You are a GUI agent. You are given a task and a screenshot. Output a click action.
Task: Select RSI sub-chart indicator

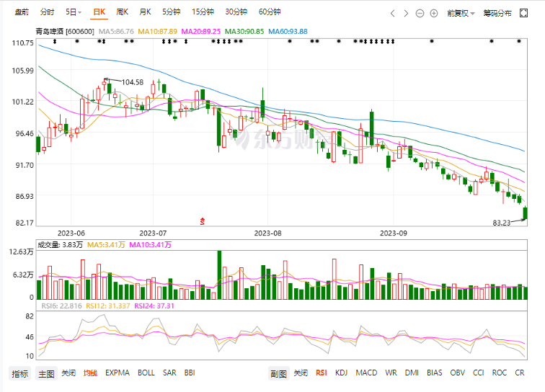tap(322, 373)
